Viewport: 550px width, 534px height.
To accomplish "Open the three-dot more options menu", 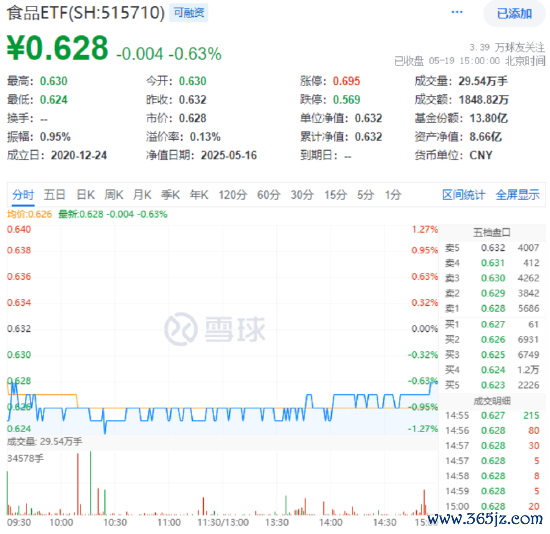I will (457, 13).
